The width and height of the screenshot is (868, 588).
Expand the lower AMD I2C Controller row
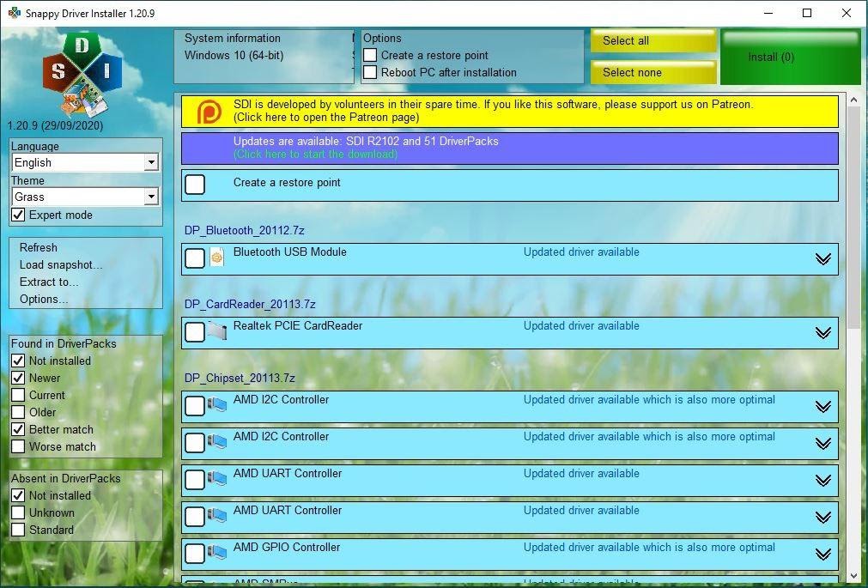[823, 444]
